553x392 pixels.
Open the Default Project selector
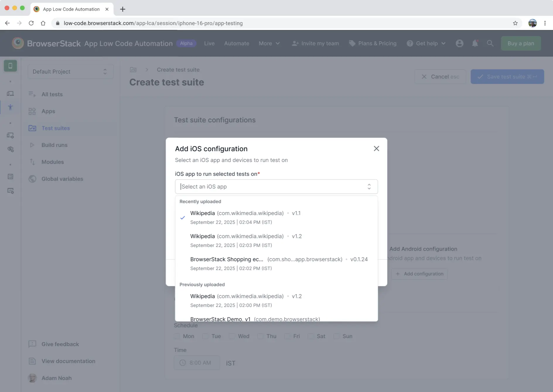(x=70, y=71)
